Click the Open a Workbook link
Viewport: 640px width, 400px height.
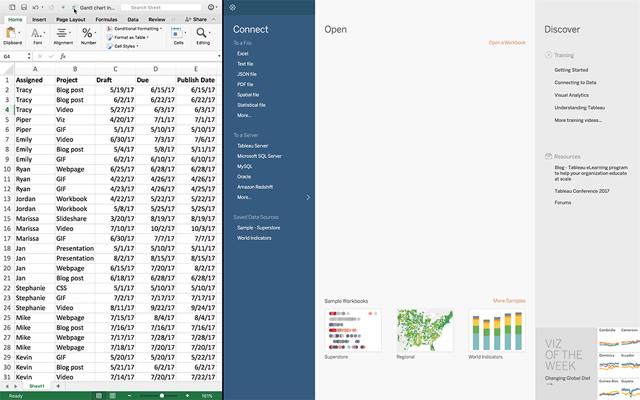tap(507, 42)
